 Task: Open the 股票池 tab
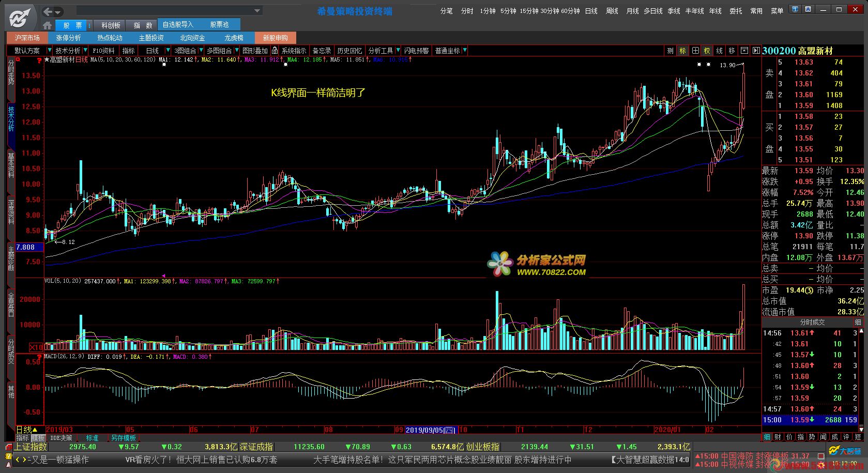pos(220,24)
